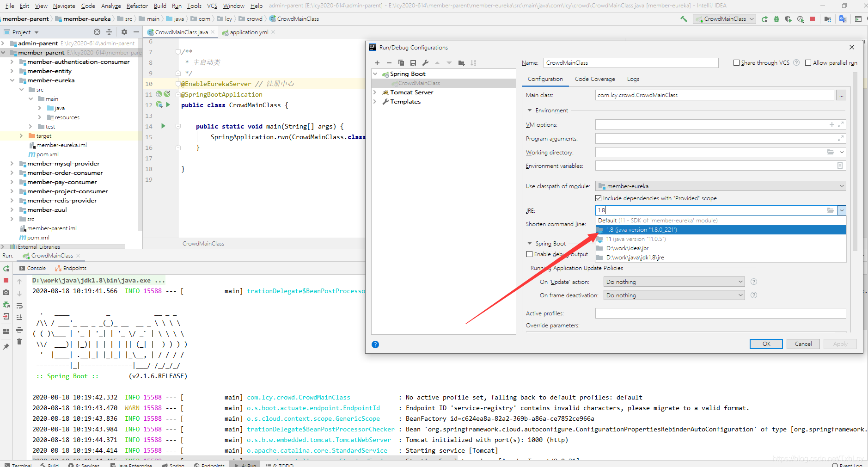This screenshot has height=467, width=868.
Task: Collapse all in Project panel
Action: click(109, 32)
